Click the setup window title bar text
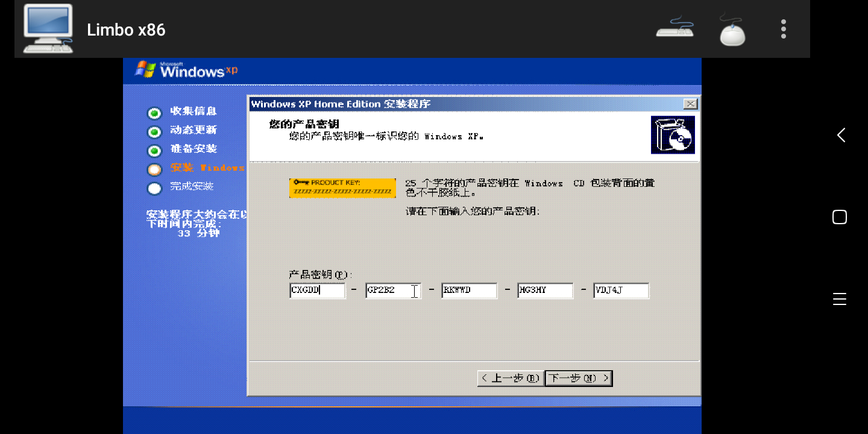 341,104
